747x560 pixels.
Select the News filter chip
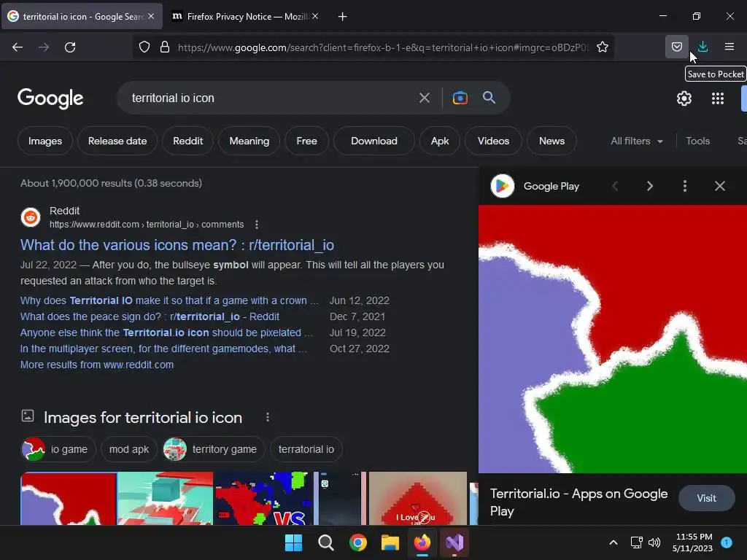551,141
